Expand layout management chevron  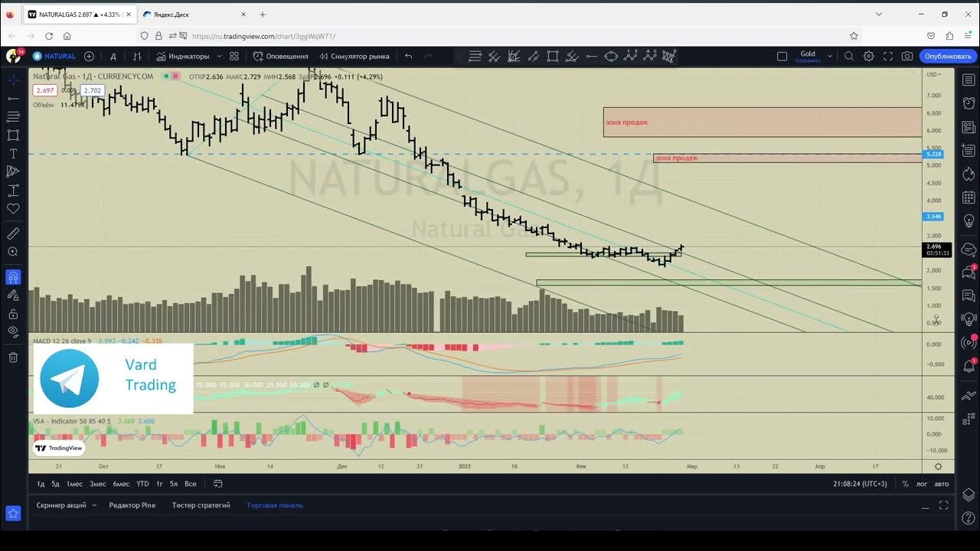829,56
